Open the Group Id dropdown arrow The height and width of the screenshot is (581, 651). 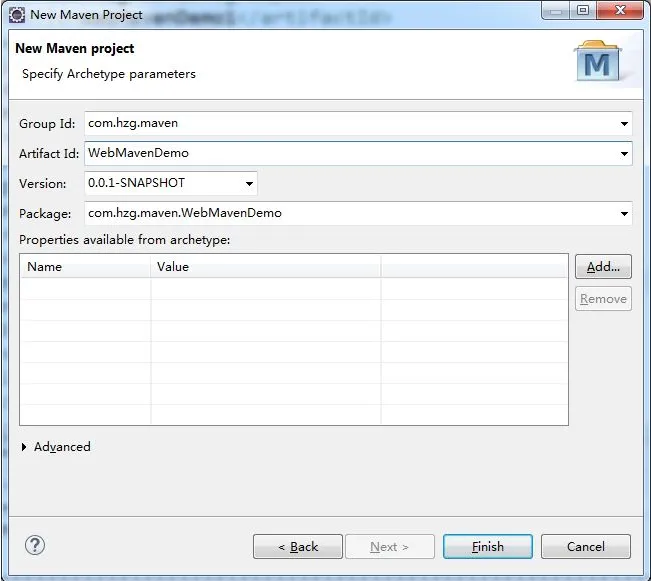[x=624, y=124]
